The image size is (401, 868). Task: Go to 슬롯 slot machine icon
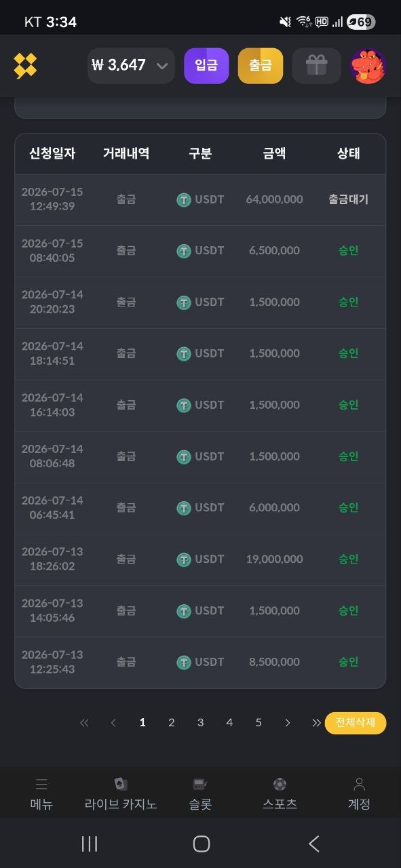200,785
